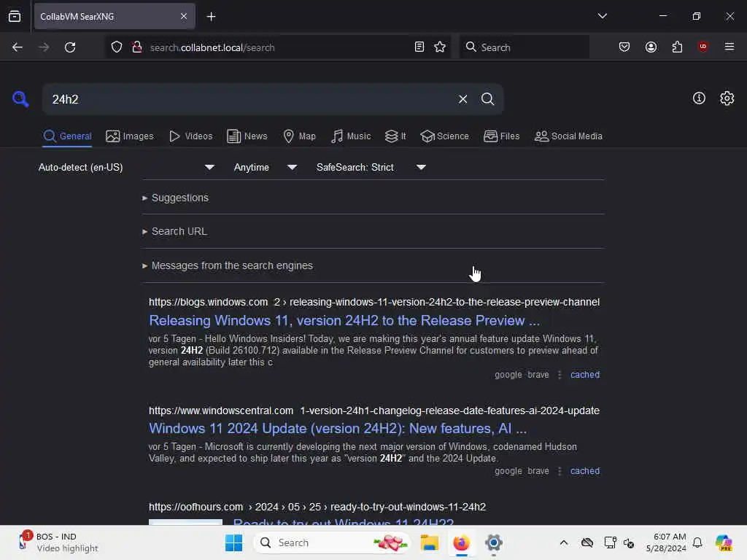Open cached link for blogs.windows.com result
This screenshot has width=747, height=560.
tap(584, 375)
